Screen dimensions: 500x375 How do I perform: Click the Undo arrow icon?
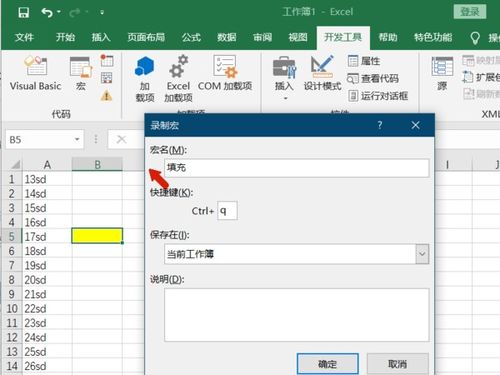coord(47,13)
